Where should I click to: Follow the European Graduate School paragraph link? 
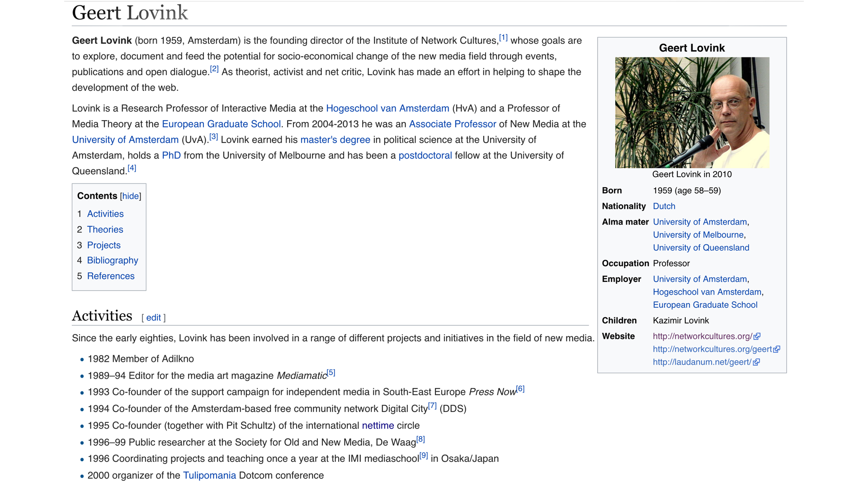(x=221, y=124)
